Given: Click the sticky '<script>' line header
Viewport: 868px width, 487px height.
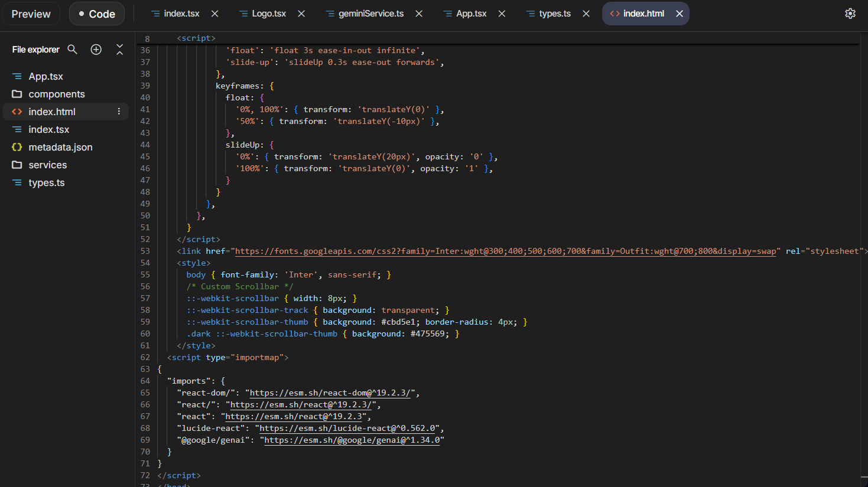Looking at the screenshot, I should pos(196,38).
